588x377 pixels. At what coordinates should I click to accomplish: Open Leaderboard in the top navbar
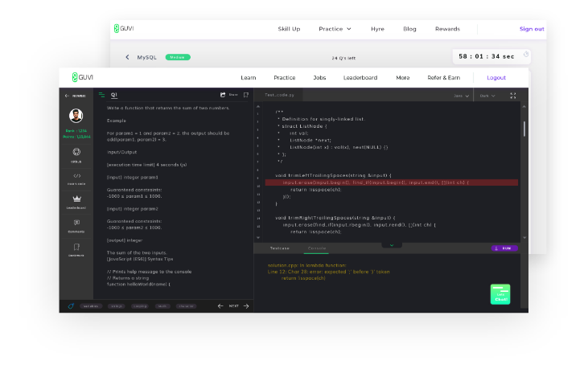click(x=360, y=78)
